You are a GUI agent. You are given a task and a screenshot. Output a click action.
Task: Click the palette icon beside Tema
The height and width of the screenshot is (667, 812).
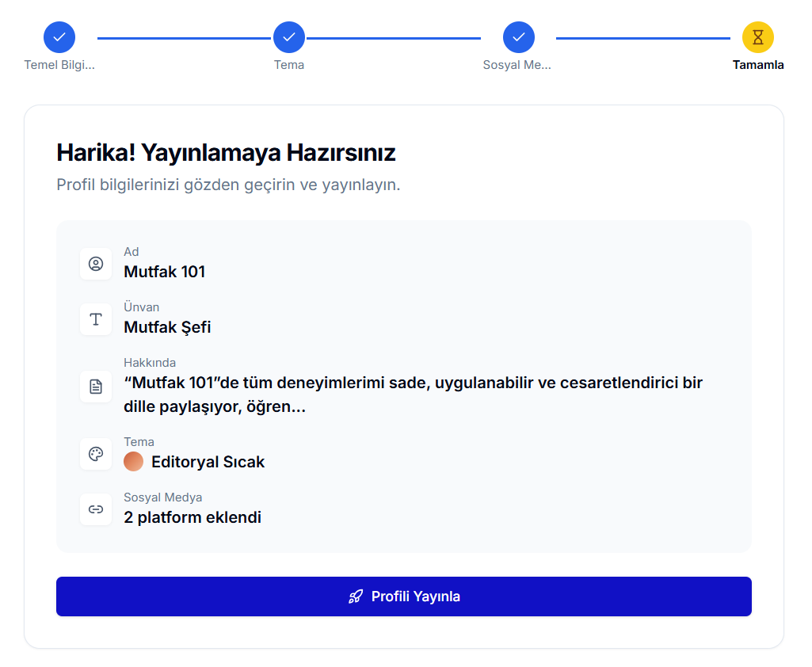[96, 454]
